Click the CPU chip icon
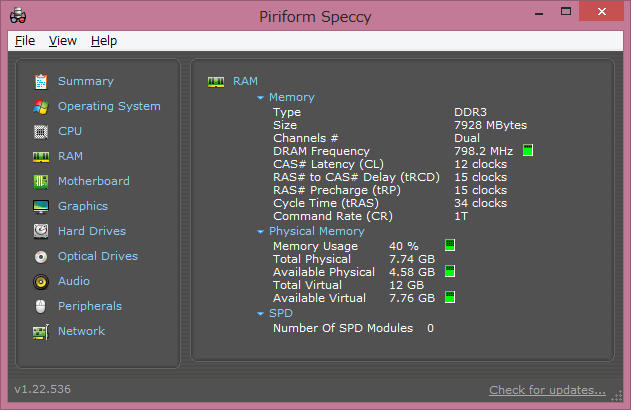This screenshot has width=631, height=410. 41,132
